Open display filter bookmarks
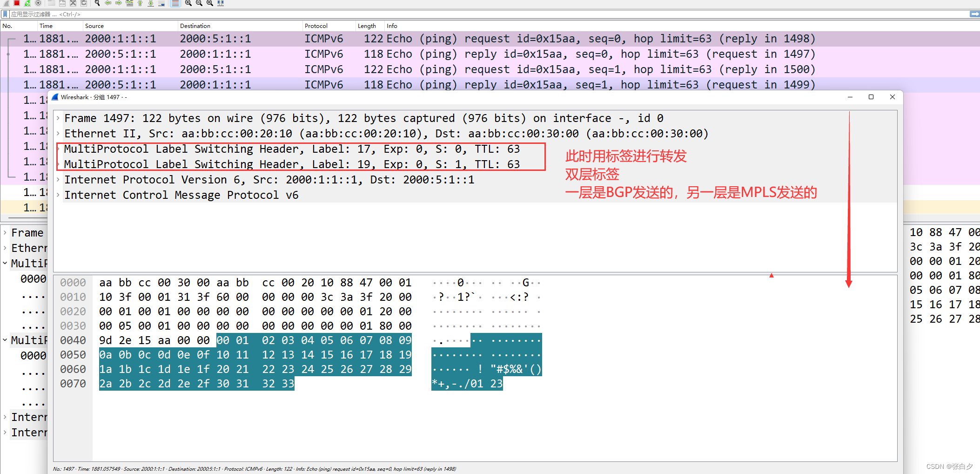 (5, 14)
